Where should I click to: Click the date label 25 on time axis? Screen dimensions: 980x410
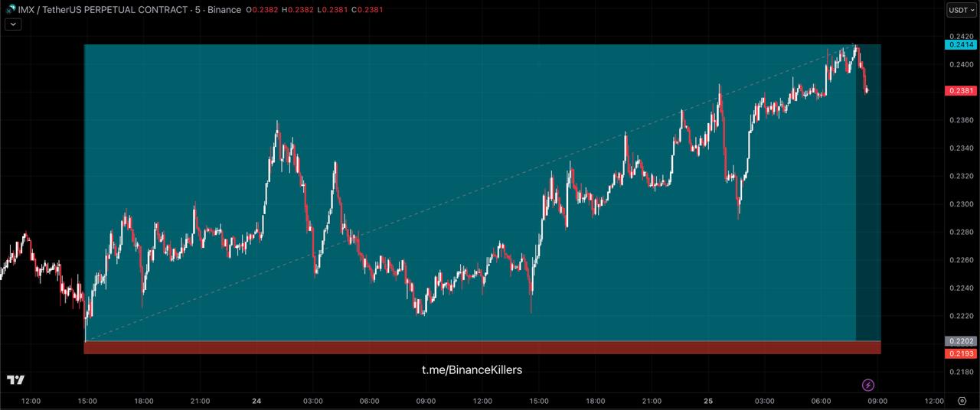pos(708,401)
